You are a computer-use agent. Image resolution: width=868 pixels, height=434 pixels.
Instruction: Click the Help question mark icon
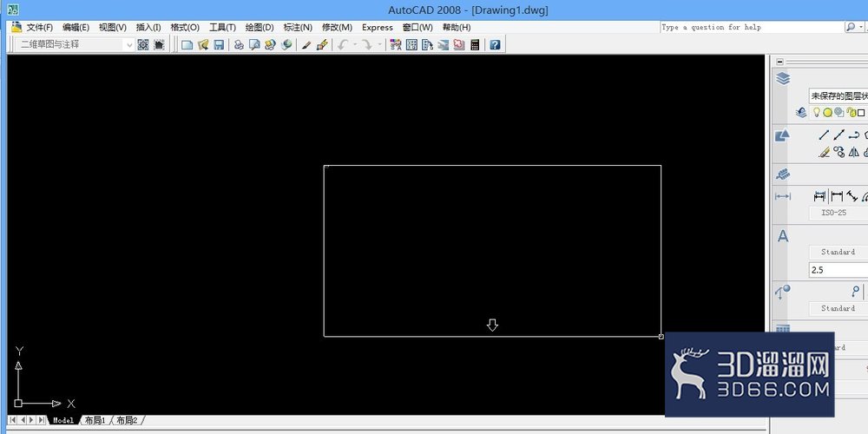click(x=495, y=45)
